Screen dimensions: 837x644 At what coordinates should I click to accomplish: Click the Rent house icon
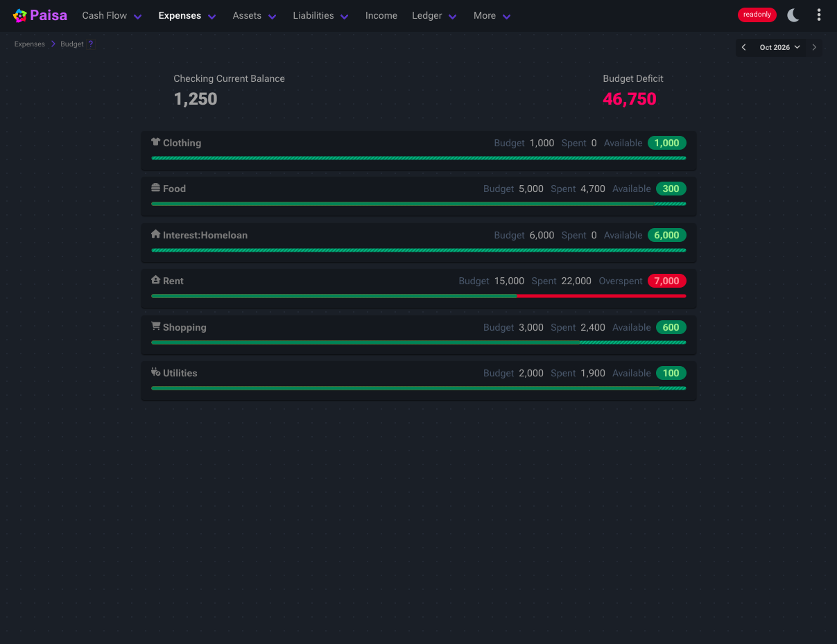[x=155, y=280]
